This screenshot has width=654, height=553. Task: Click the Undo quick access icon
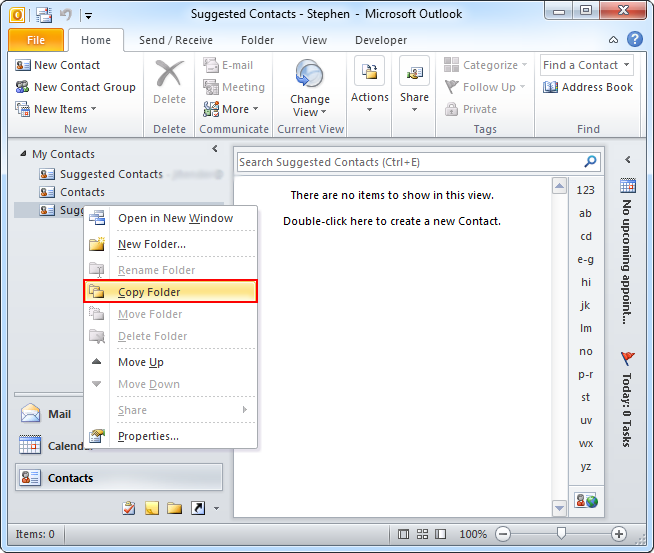[66, 15]
